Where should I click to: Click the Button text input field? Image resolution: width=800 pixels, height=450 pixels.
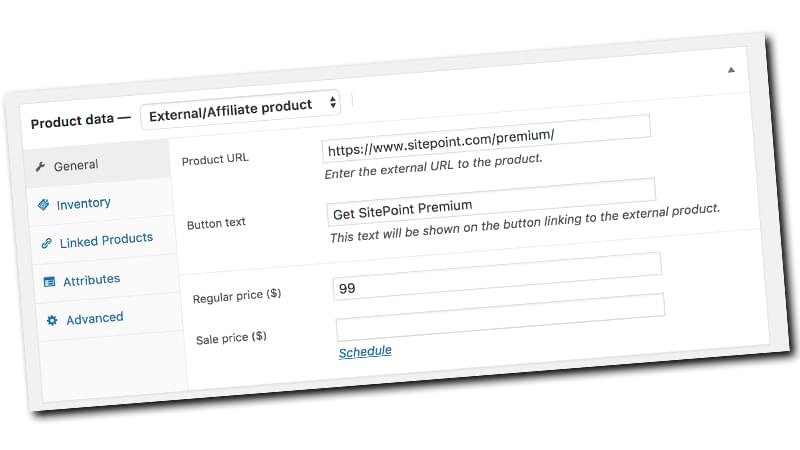coord(492,198)
